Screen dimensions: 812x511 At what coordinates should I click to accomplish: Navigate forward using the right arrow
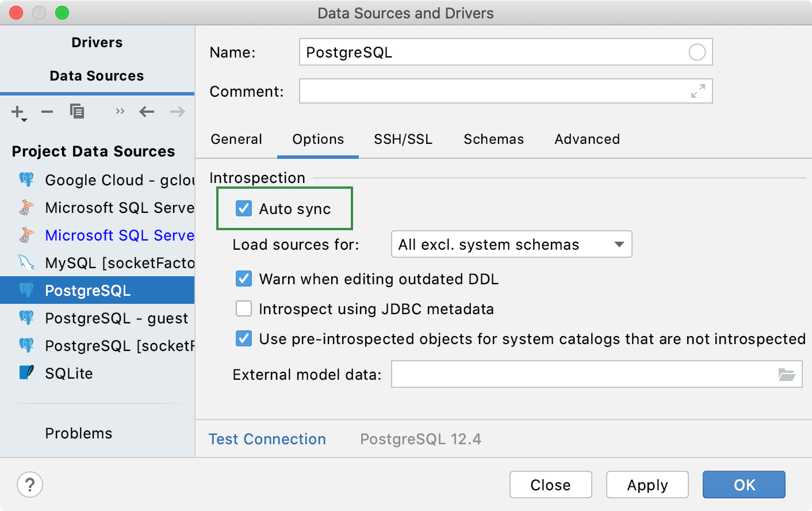click(x=177, y=112)
